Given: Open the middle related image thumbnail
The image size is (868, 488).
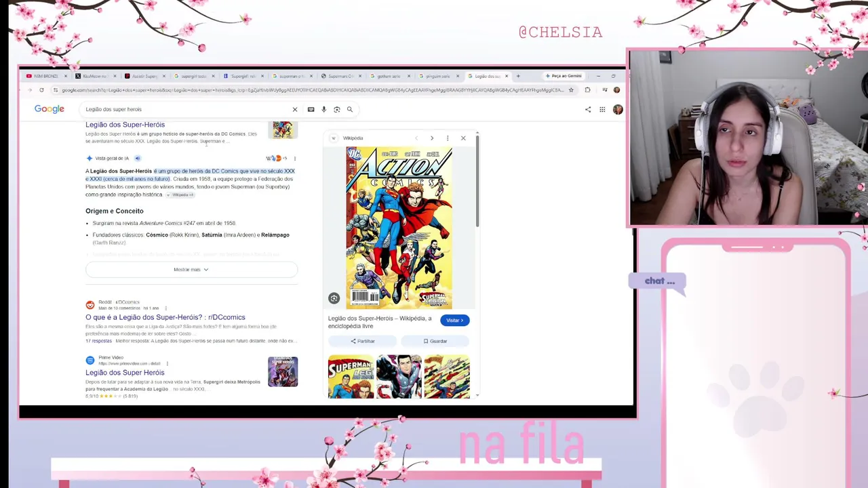Looking at the screenshot, I should click(x=399, y=377).
